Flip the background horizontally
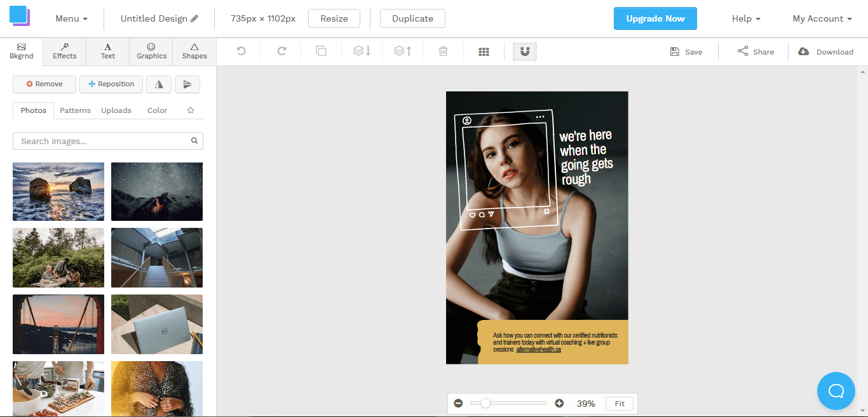 point(158,84)
